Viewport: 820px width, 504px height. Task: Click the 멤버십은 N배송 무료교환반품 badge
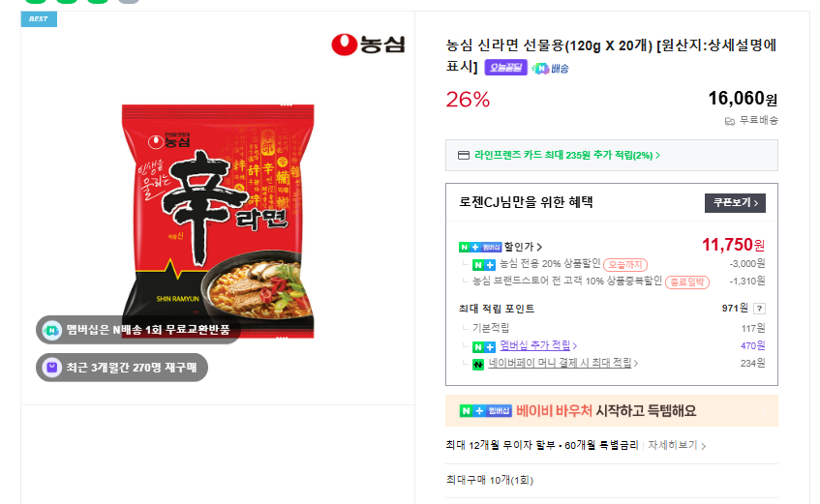click(x=138, y=330)
